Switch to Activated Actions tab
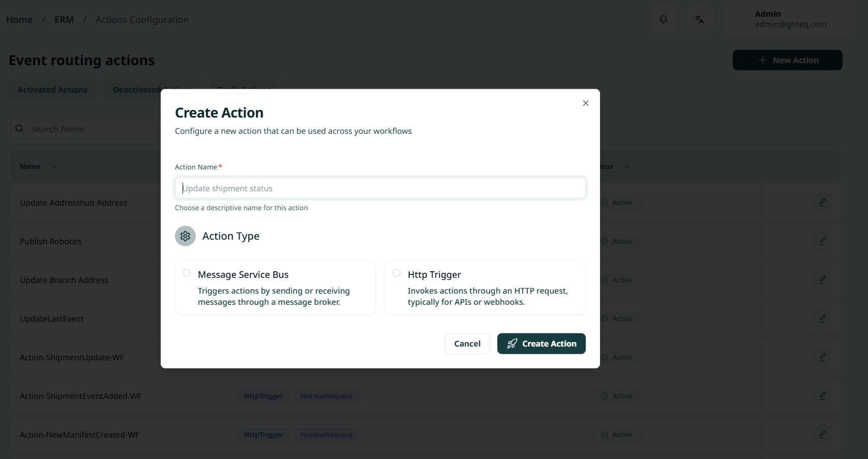 (52, 90)
